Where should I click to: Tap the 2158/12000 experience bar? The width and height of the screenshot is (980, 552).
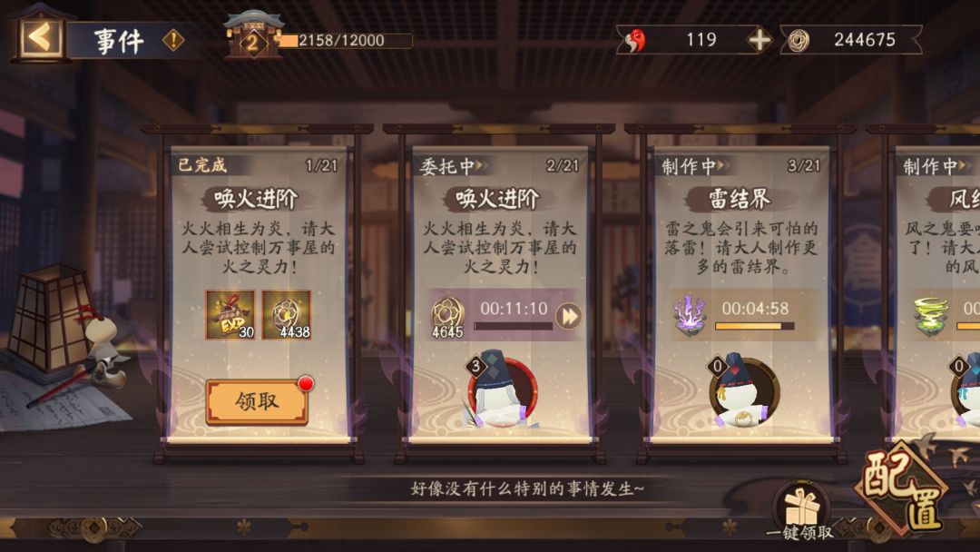point(345,41)
